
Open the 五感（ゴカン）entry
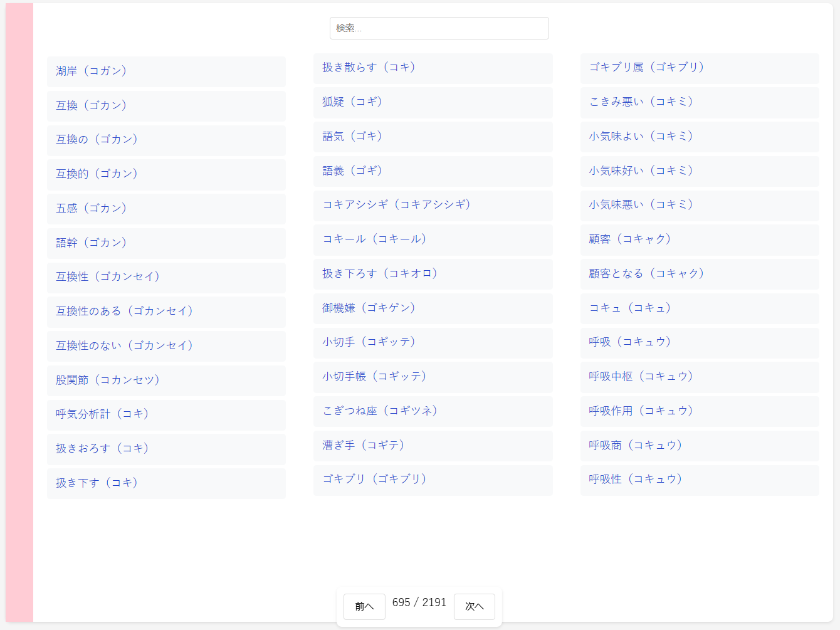(166, 209)
